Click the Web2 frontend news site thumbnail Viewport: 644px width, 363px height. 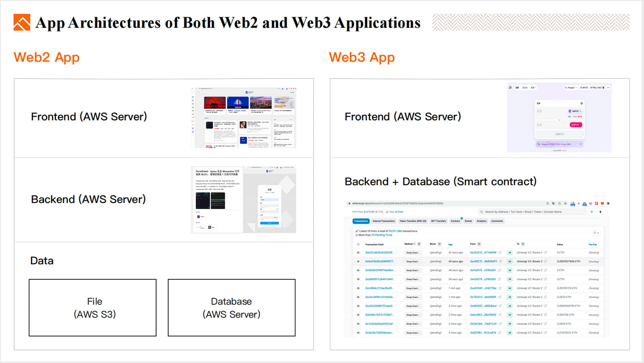pos(244,118)
